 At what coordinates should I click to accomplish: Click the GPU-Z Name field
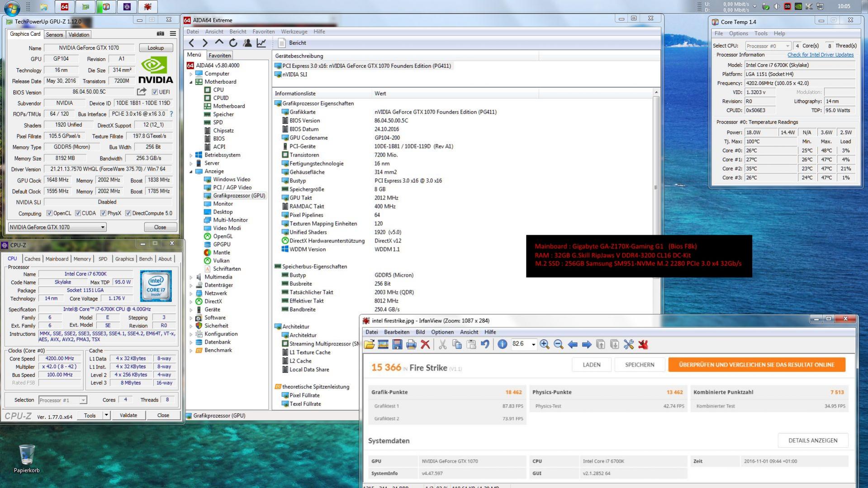coord(90,48)
